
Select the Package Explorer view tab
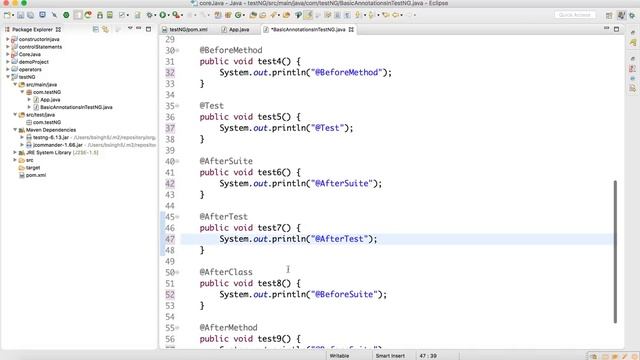click(33, 29)
